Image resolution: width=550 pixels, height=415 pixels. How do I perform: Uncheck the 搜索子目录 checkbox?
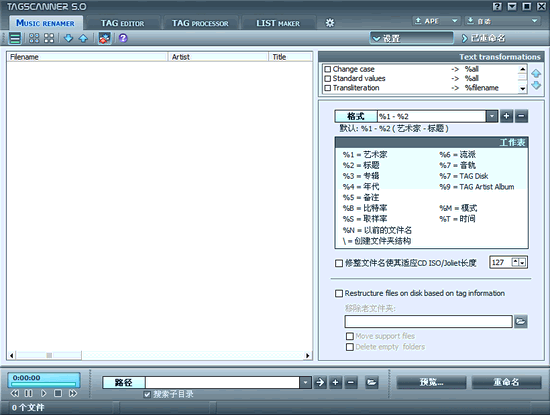click(x=147, y=394)
